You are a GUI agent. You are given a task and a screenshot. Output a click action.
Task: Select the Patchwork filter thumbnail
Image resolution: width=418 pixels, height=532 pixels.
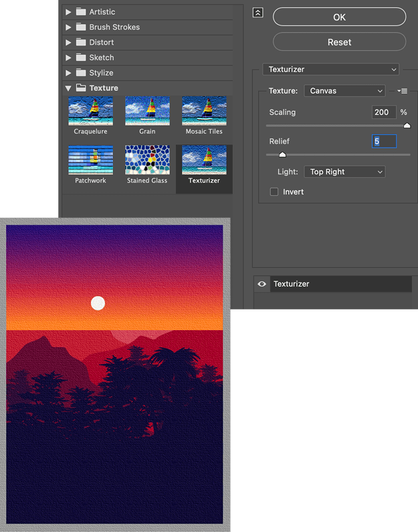click(90, 160)
